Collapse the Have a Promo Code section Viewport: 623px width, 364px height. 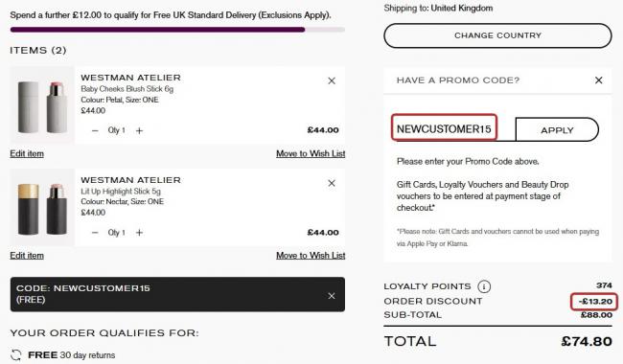tap(598, 80)
